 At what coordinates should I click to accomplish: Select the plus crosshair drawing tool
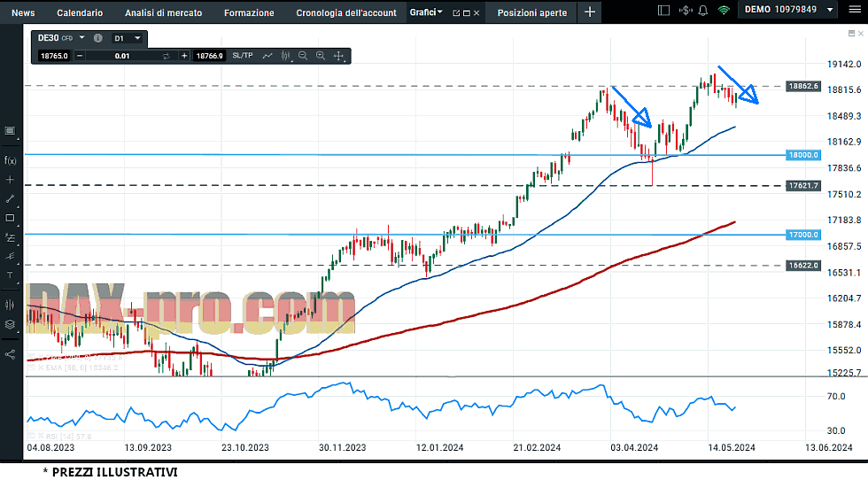(x=10, y=180)
